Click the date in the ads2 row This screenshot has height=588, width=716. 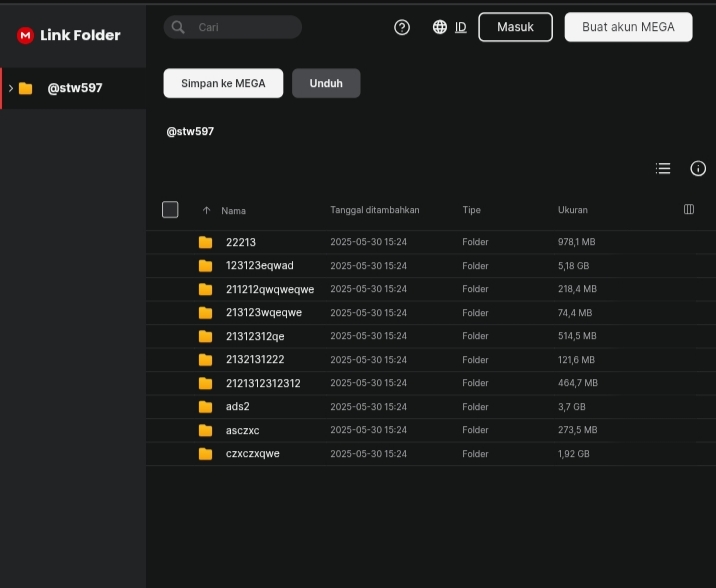pyautogui.click(x=369, y=407)
